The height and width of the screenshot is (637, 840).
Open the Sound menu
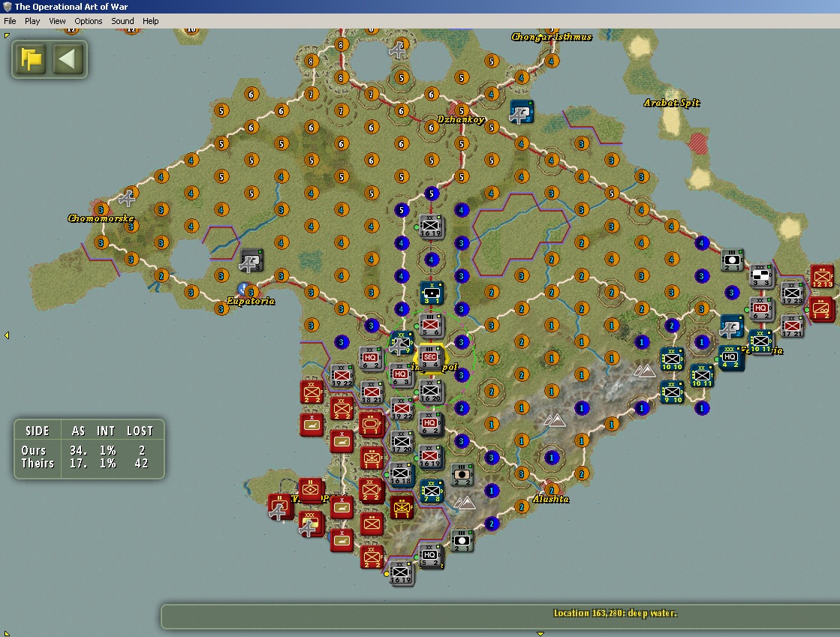(122, 21)
